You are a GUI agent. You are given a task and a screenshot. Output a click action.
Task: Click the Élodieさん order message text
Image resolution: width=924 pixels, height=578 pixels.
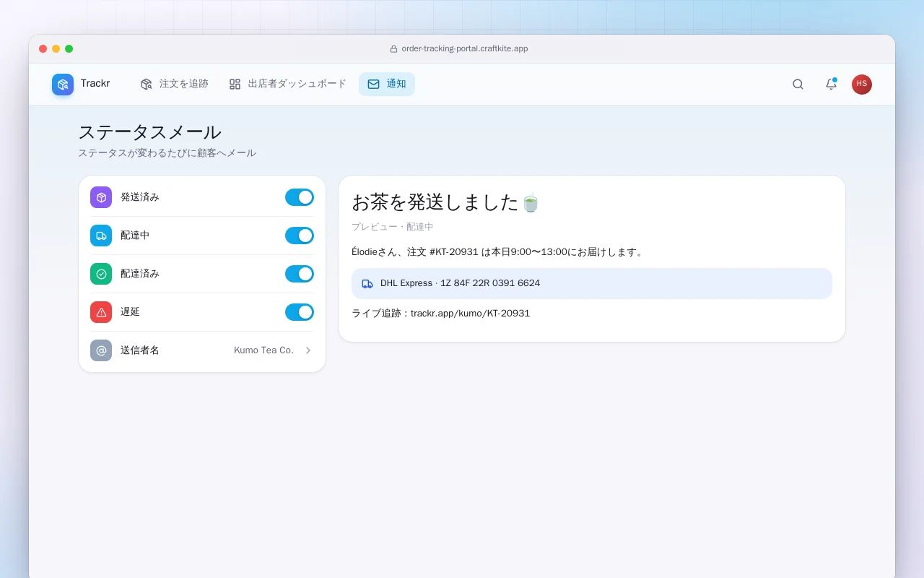tap(497, 252)
